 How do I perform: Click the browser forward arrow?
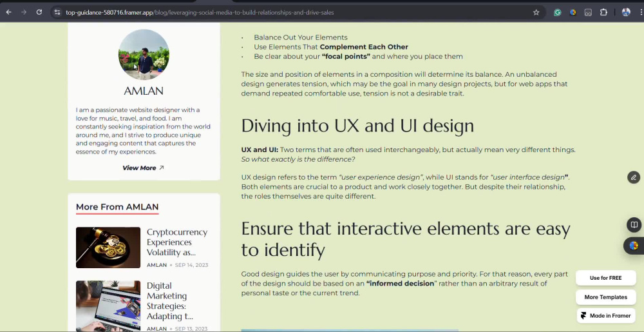click(24, 12)
